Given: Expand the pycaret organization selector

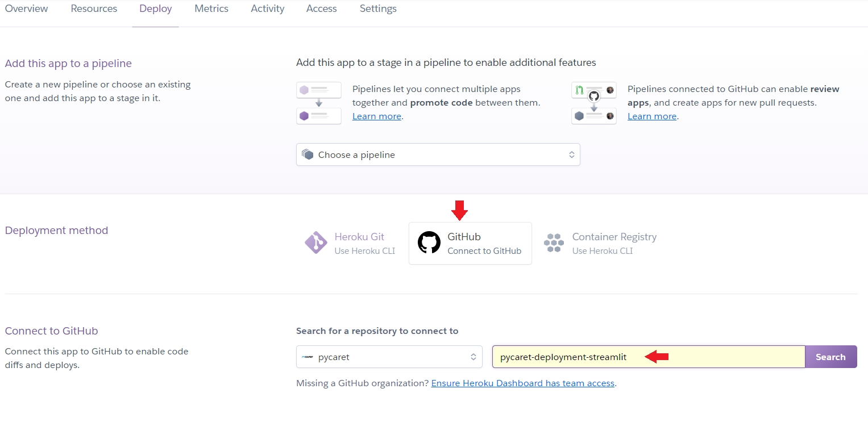Looking at the screenshot, I should pyautogui.click(x=389, y=357).
